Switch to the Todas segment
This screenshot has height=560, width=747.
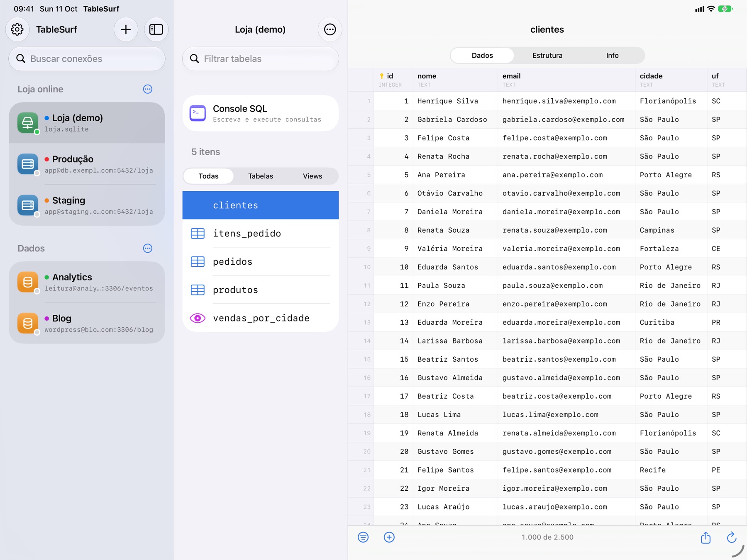(208, 176)
